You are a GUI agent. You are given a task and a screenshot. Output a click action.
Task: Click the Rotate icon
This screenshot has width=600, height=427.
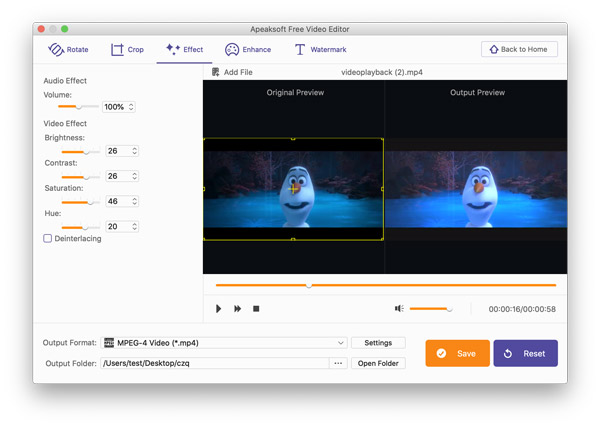pyautogui.click(x=55, y=49)
